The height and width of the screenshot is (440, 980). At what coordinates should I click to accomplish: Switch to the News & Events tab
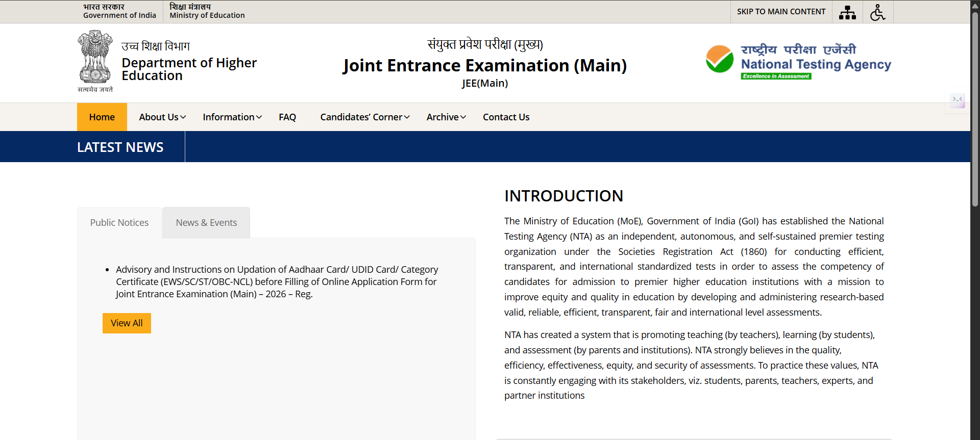[206, 222]
